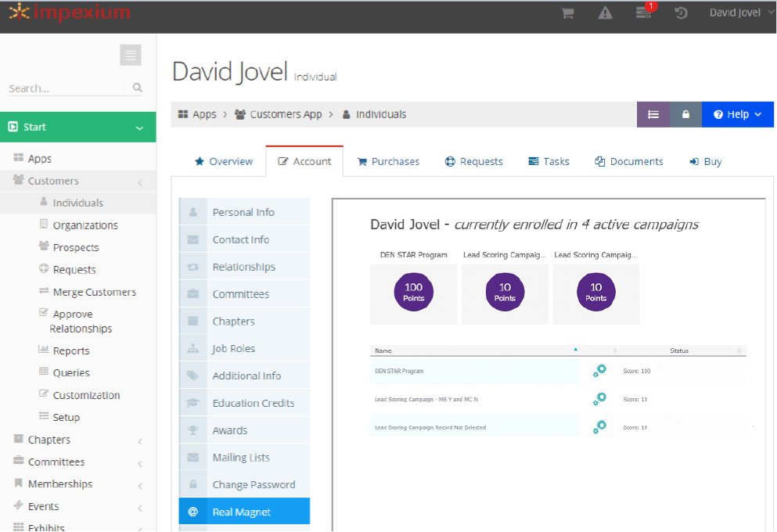777x532 pixels.
Task: Click the Impexium logo
Action: point(70,12)
